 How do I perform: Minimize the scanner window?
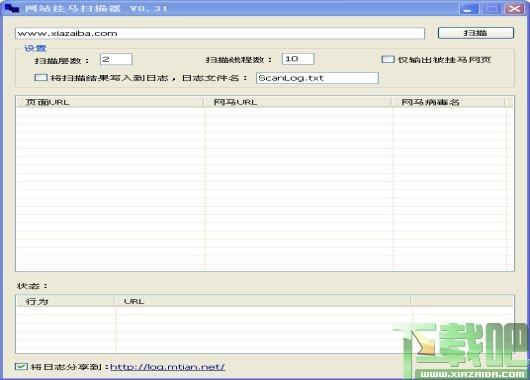coord(469,9)
